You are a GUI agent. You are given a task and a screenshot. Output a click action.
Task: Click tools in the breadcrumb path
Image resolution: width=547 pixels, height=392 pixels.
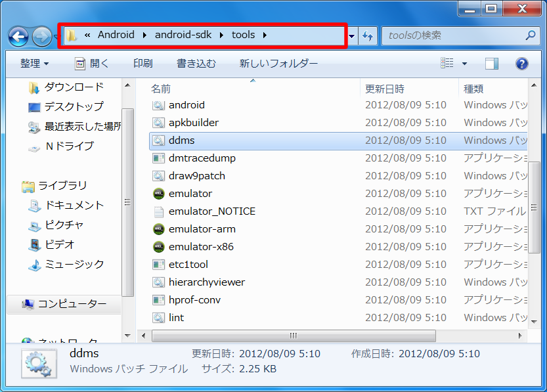(243, 35)
